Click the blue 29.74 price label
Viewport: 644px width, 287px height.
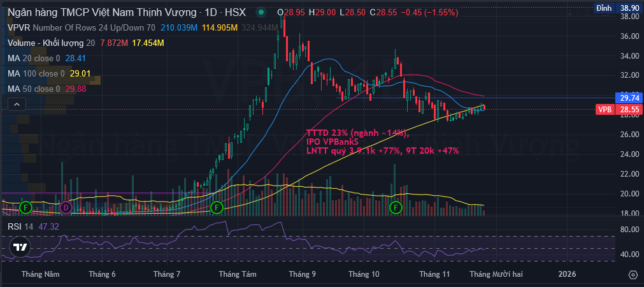629,98
